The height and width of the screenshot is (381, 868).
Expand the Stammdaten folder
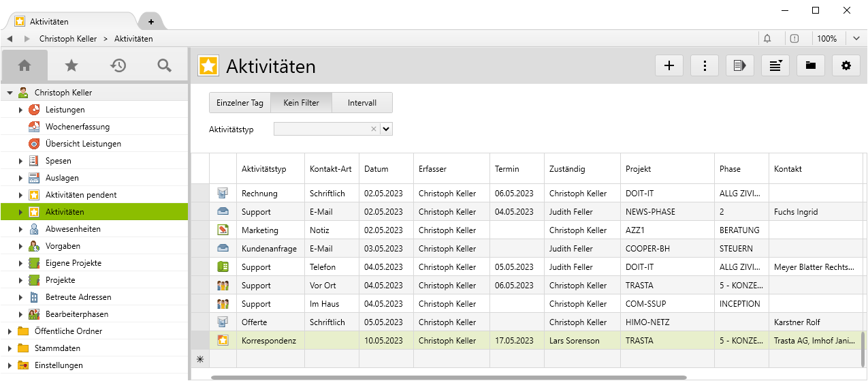10,348
